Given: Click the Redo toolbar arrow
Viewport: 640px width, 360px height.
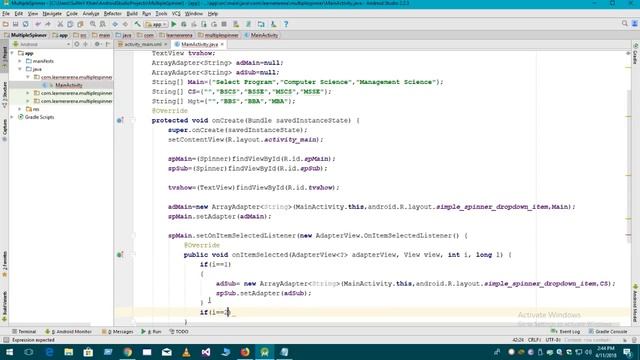Looking at the screenshot, I should click(48, 24).
